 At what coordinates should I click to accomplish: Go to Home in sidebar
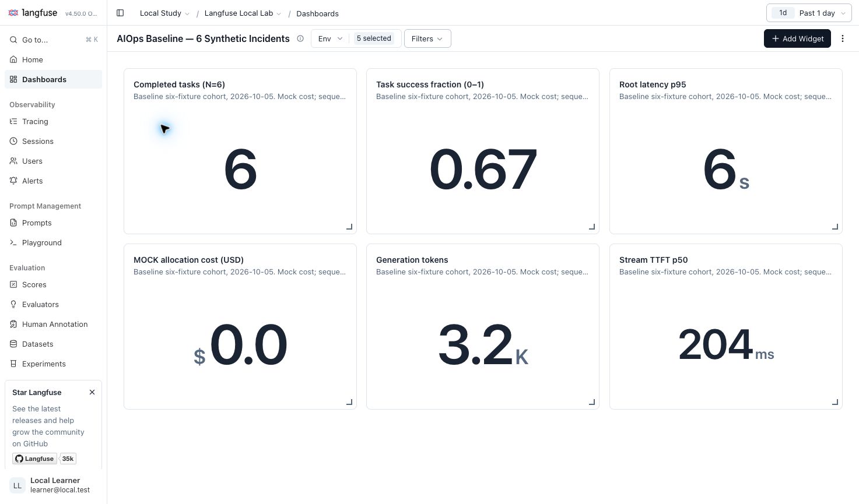[54, 59]
